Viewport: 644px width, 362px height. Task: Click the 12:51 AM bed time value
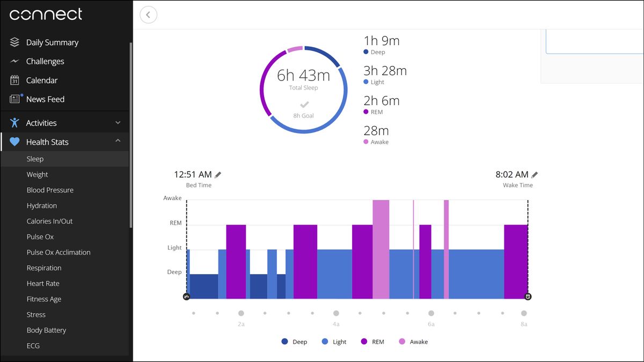coord(193,174)
